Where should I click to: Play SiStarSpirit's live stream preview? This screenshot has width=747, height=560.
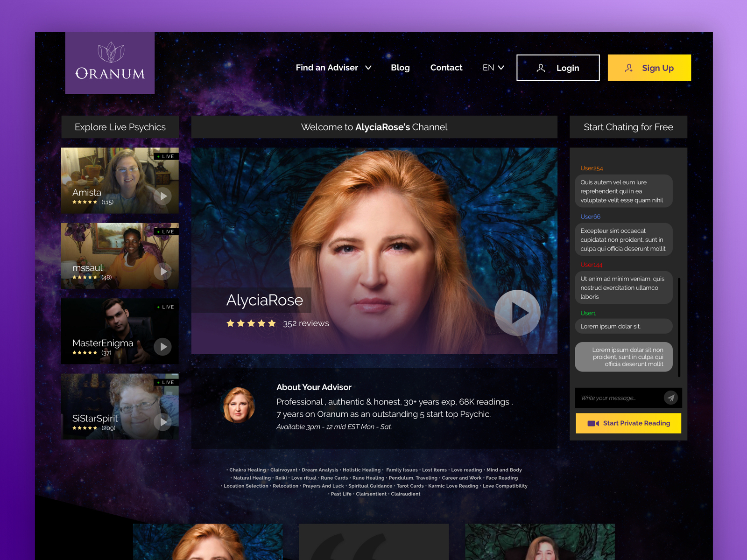pos(163,422)
